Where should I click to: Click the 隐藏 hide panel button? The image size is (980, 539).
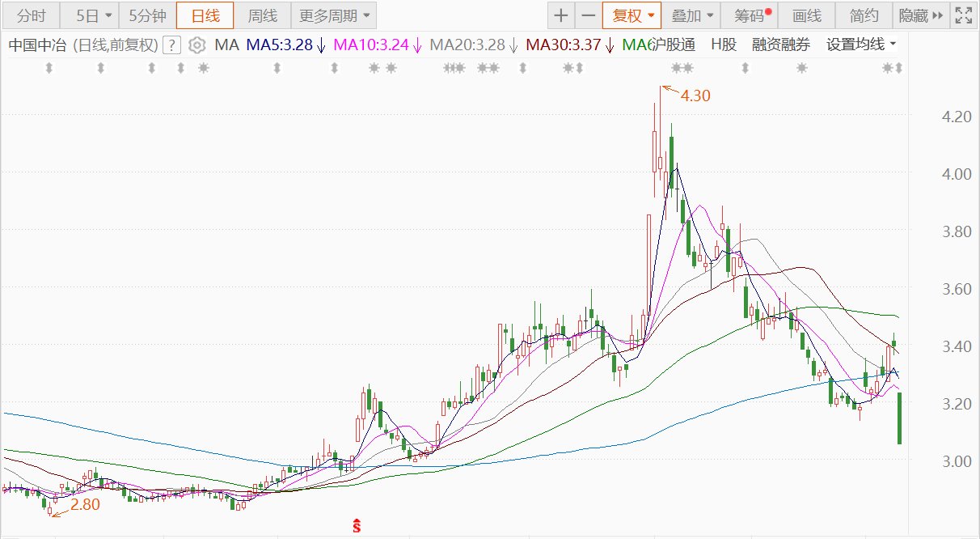(x=920, y=15)
